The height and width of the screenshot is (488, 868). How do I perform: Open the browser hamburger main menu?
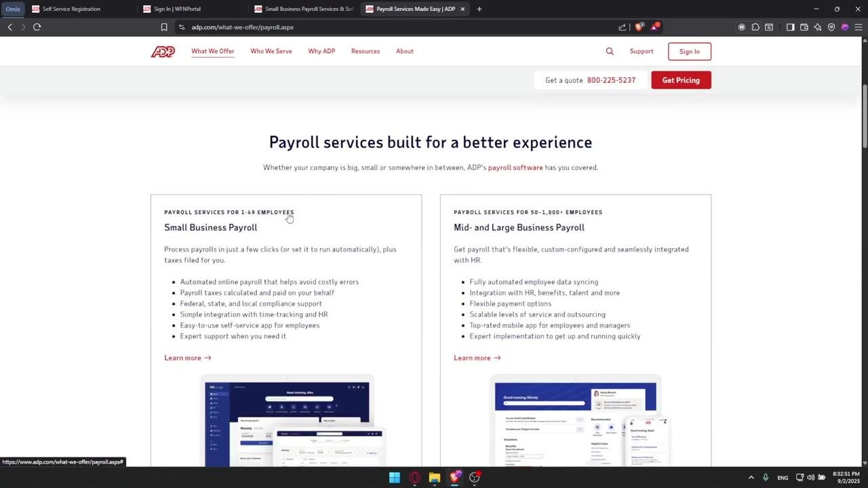[859, 27]
